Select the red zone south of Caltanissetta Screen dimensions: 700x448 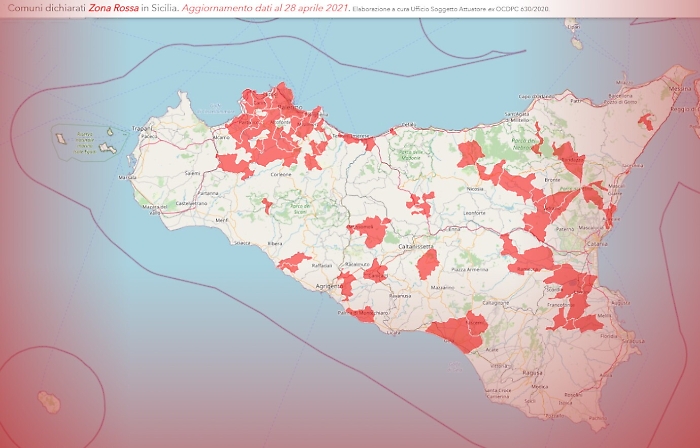tap(427, 264)
